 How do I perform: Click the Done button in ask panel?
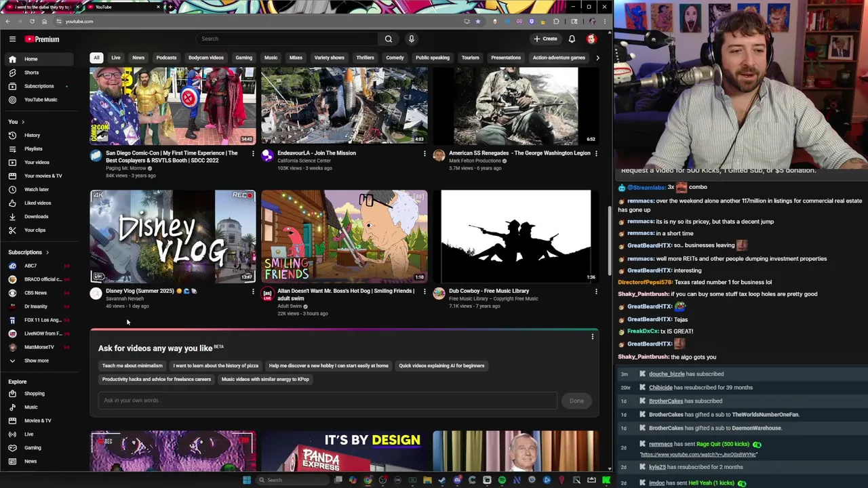tap(576, 401)
